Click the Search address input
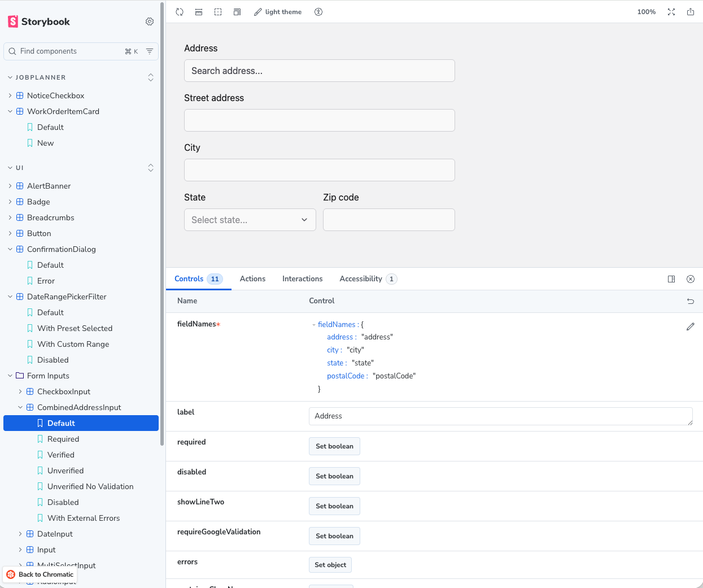 tap(320, 71)
